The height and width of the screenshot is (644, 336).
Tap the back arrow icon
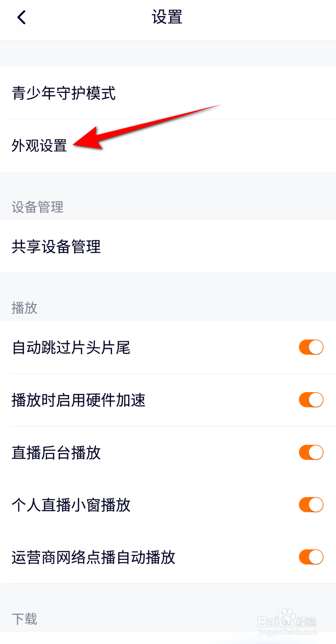point(21,18)
